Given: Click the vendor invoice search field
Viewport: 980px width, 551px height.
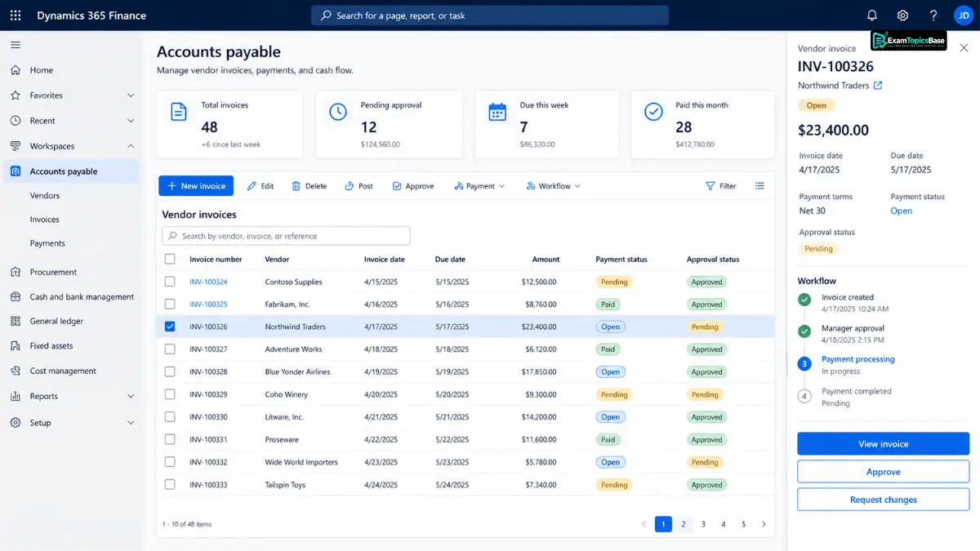Looking at the screenshot, I should [286, 236].
